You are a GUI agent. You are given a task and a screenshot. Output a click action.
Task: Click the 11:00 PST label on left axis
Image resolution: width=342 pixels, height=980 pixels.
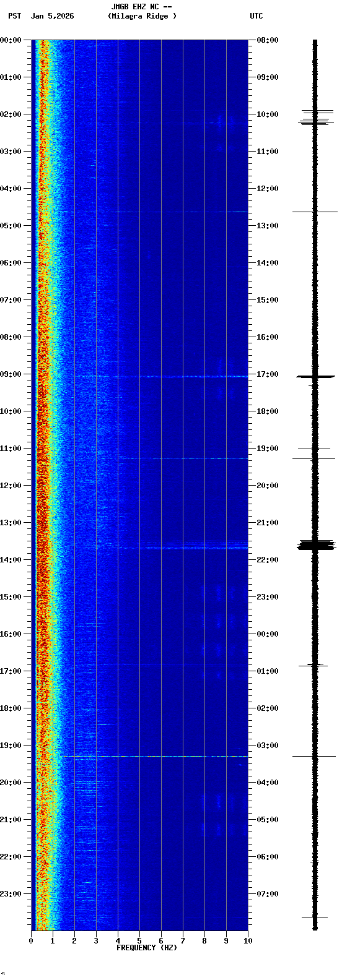click(x=11, y=449)
